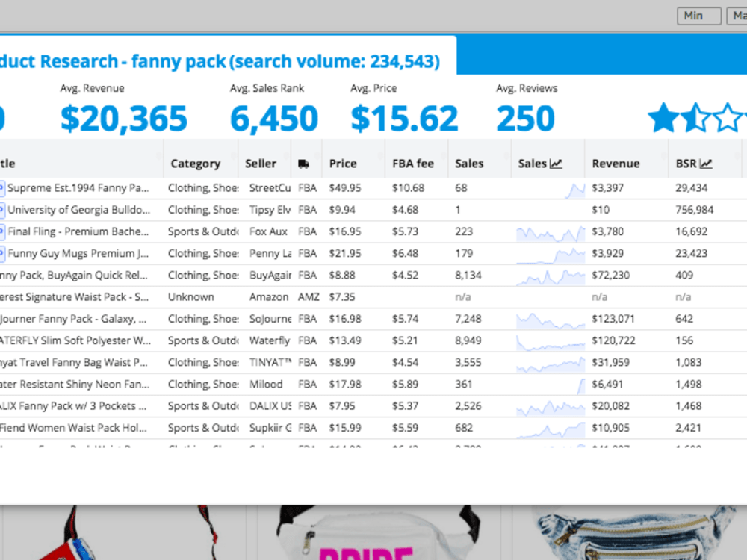
Task: Sort by the Price column header
Action: 343,164
